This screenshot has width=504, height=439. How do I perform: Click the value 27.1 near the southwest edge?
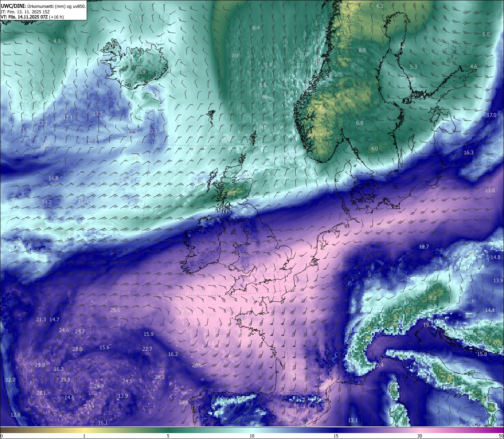coord(41,393)
